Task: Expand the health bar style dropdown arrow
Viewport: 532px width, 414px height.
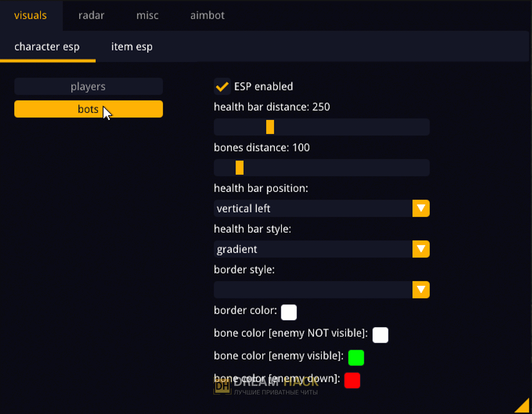Action: (x=421, y=249)
